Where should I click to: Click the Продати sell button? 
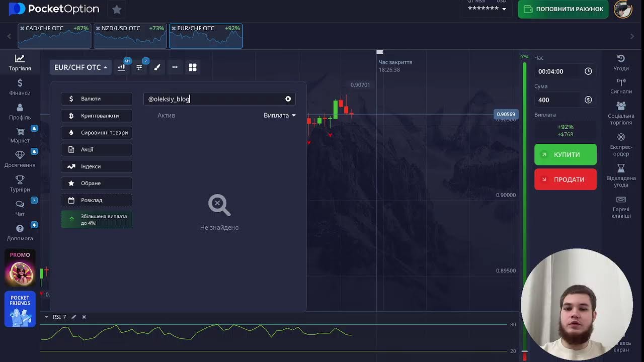pyautogui.click(x=566, y=179)
